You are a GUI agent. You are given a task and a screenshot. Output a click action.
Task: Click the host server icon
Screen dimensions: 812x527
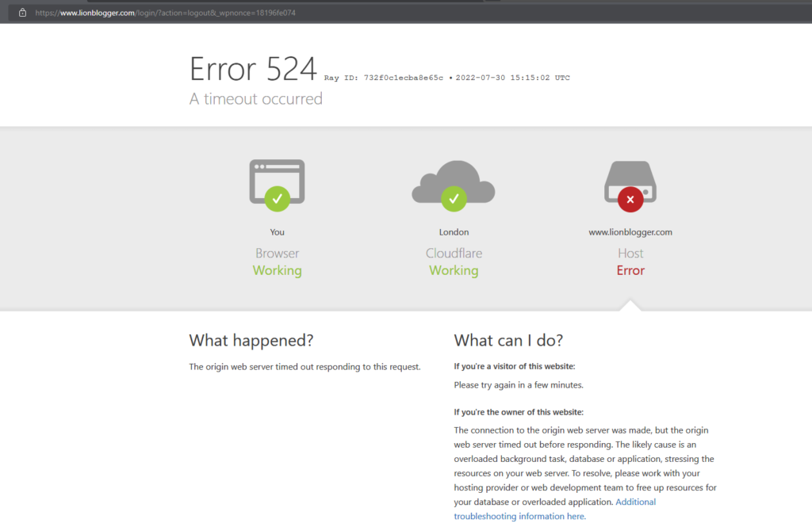pos(630,178)
